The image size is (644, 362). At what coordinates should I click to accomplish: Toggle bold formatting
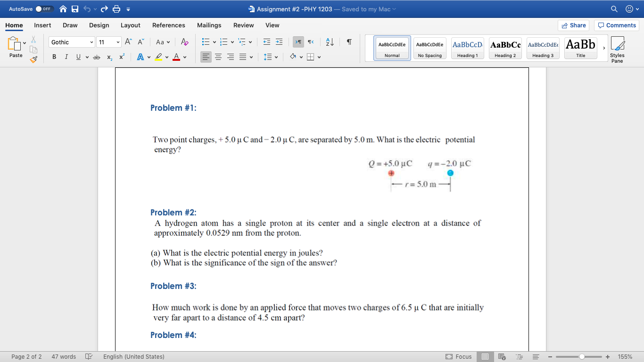(54, 56)
